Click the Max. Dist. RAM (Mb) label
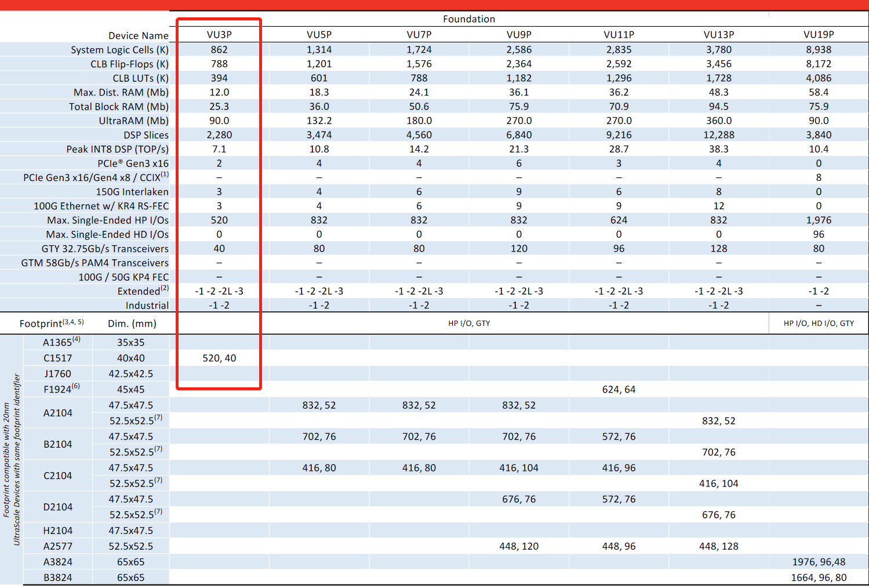The image size is (869, 588). [x=121, y=92]
